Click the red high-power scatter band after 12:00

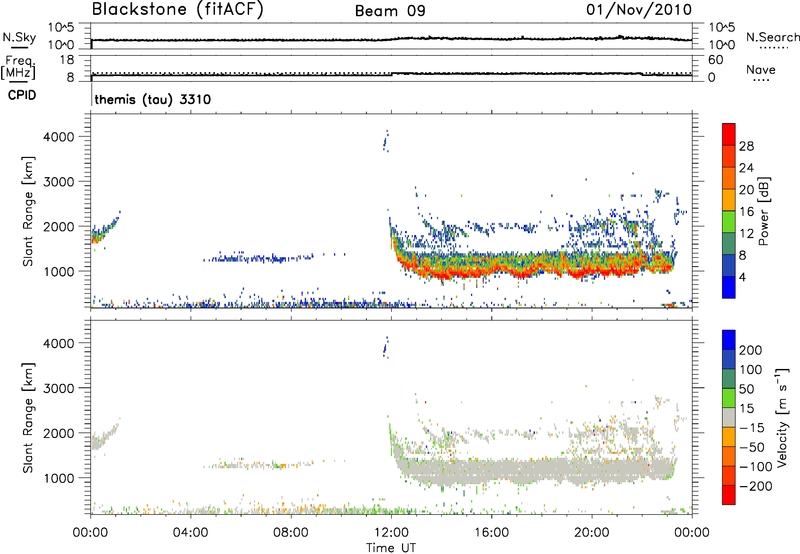click(x=531, y=270)
